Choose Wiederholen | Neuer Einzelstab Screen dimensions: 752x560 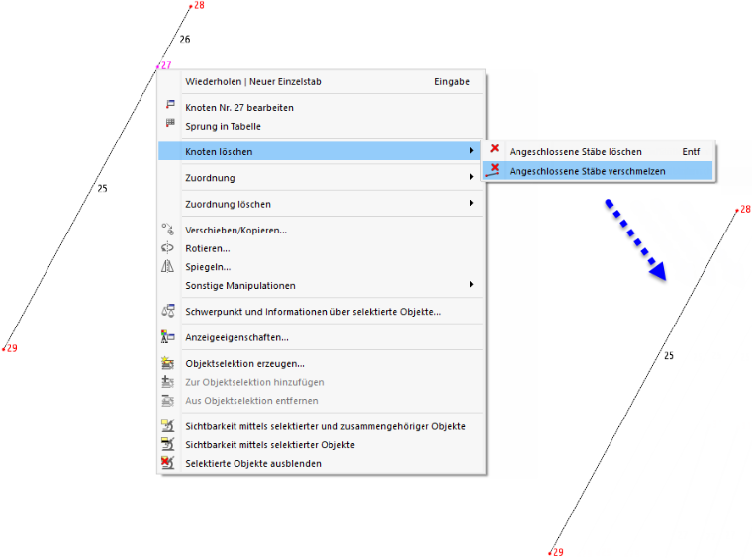point(321,82)
